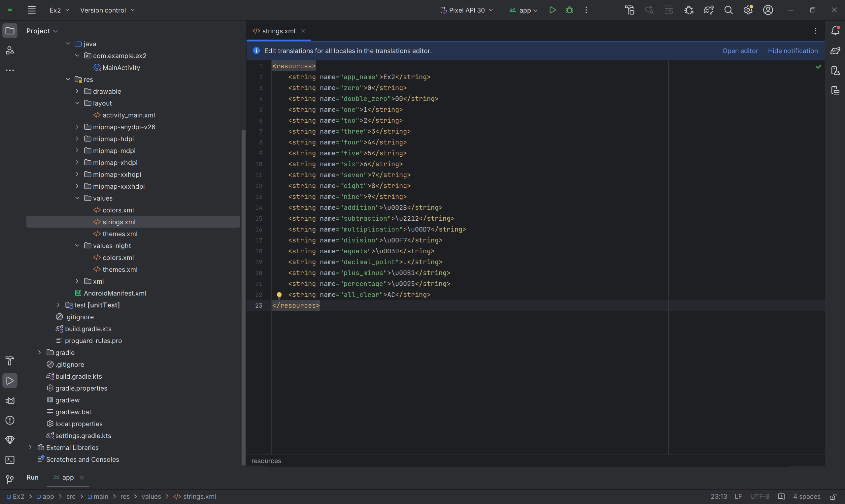Select the strings.xml editor tab
Viewport: 845px width, 504px height.
(278, 31)
